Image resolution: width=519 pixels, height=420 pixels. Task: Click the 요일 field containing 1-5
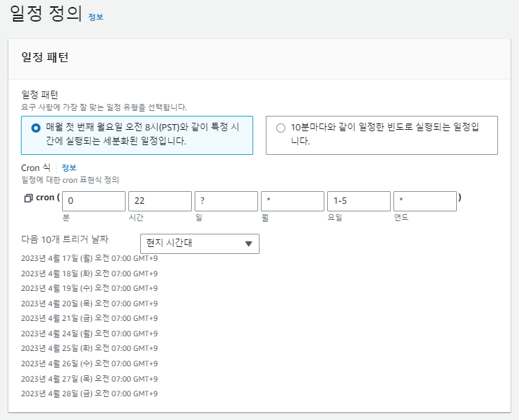pyautogui.click(x=359, y=201)
